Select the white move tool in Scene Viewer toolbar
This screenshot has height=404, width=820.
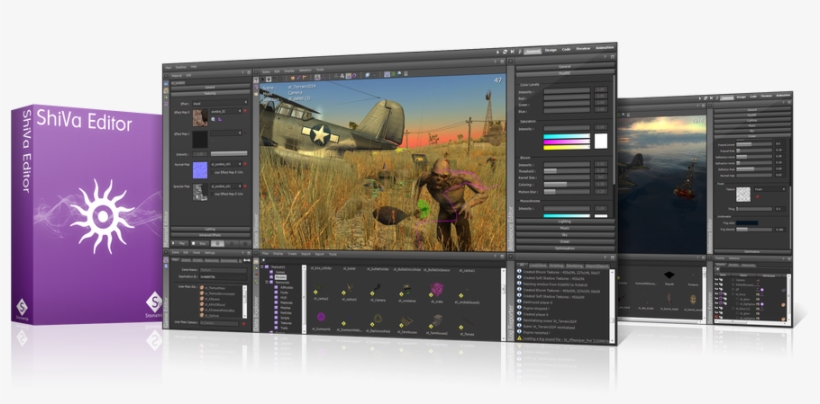[269, 79]
